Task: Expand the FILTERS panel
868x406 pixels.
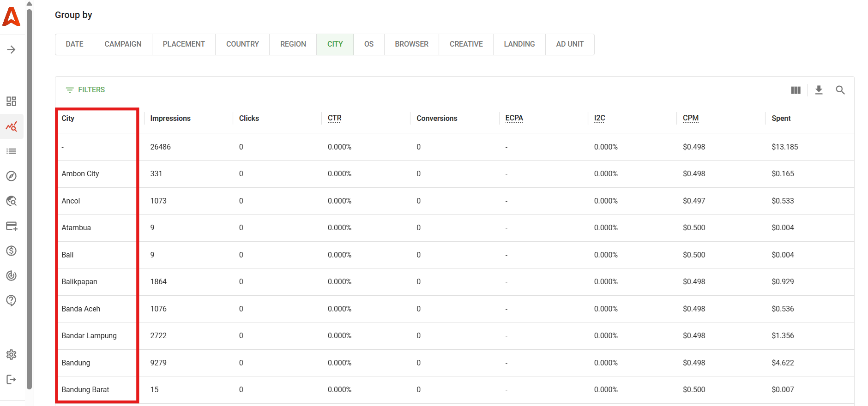Action: [x=85, y=90]
